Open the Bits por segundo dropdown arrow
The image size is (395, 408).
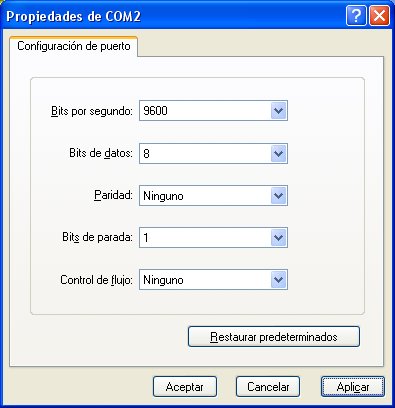[x=279, y=111]
